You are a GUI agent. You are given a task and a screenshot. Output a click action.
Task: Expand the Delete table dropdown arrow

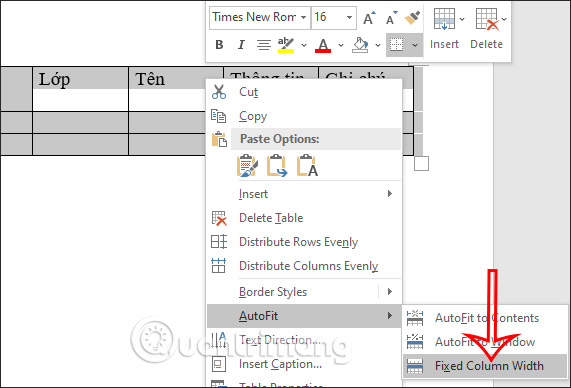point(504,19)
